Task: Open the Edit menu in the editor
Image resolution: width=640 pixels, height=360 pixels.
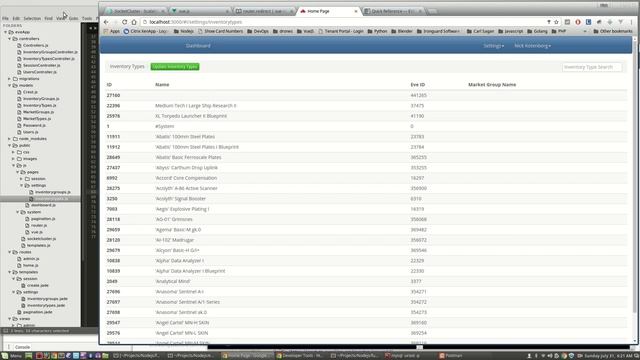Action: pyautogui.click(x=16, y=18)
